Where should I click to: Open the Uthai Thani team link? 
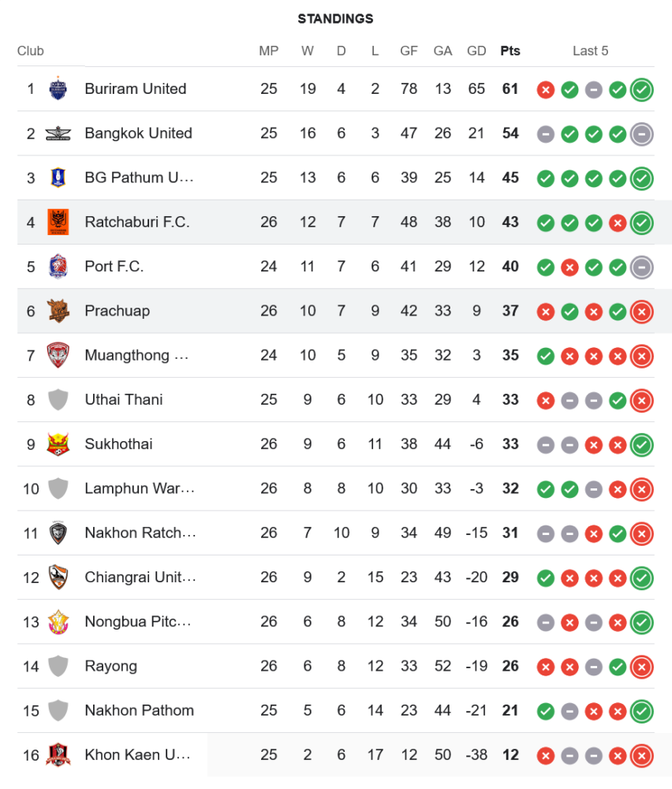(x=124, y=400)
